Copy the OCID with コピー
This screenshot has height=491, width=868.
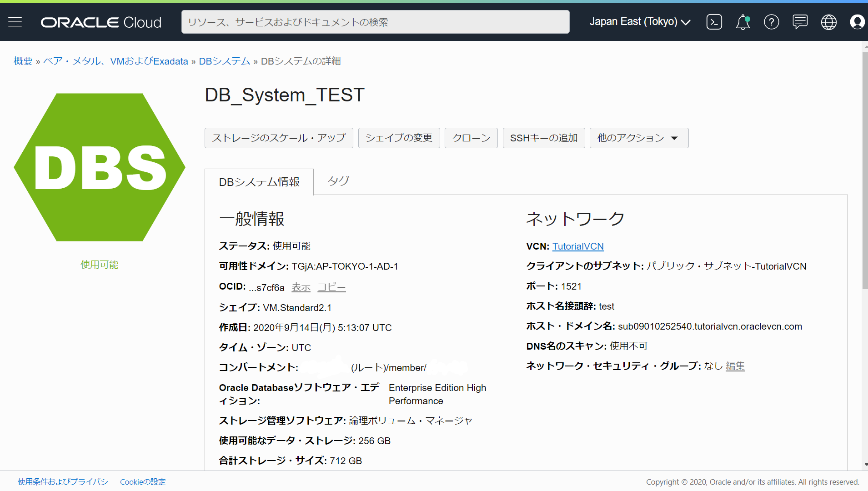click(x=331, y=286)
